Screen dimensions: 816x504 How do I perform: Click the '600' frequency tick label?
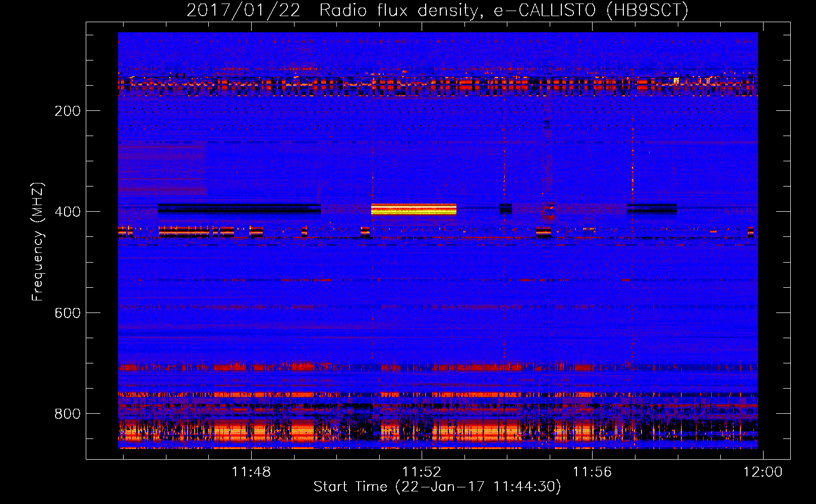pyautogui.click(x=68, y=313)
